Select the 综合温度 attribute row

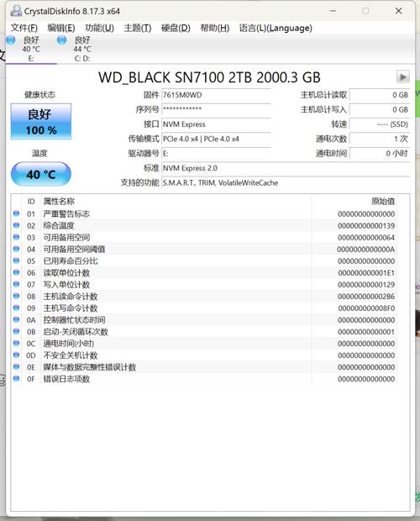point(204,225)
